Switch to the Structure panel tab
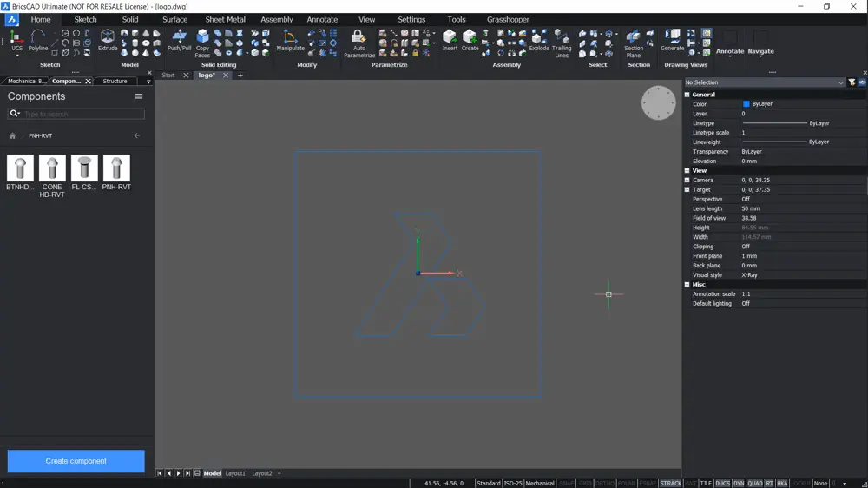 click(x=115, y=82)
